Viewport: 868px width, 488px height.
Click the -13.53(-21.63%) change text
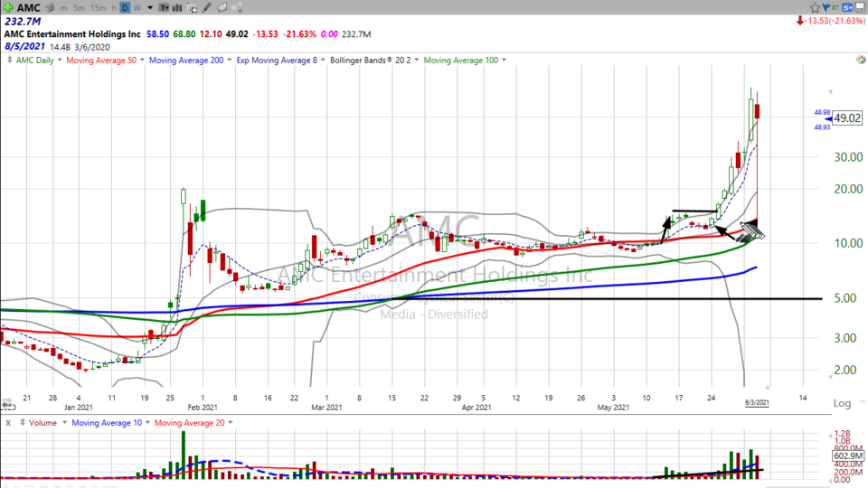tap(835, 21)
